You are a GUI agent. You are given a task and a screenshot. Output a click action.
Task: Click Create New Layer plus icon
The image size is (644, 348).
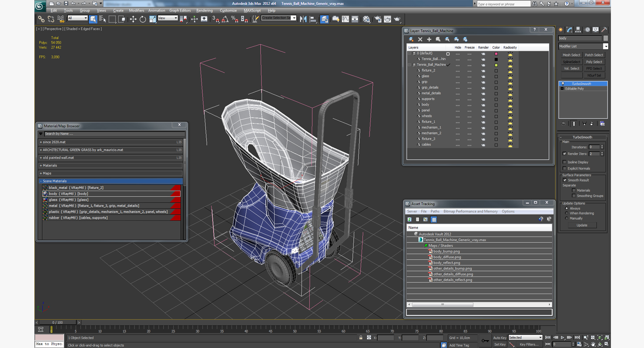coord(429,39)
